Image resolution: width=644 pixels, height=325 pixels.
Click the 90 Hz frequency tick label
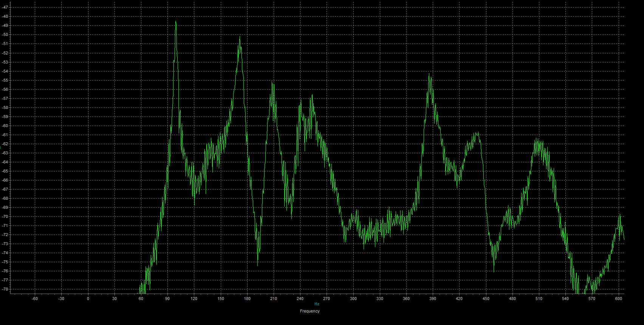click(x=167, y=299)
